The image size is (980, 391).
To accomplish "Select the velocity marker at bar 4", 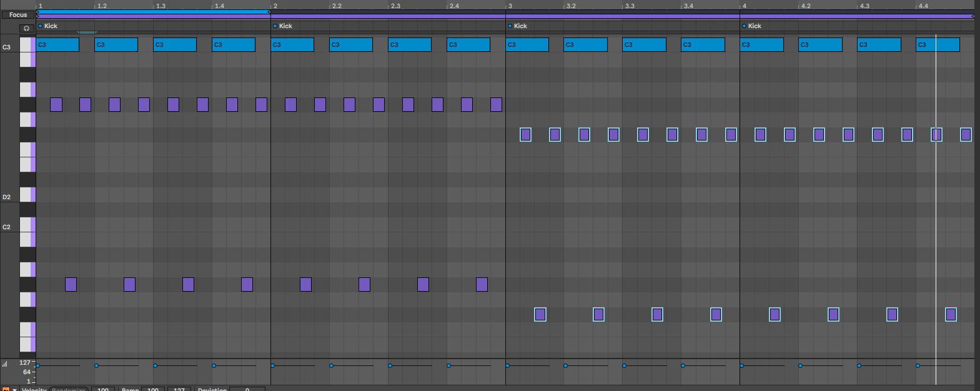I will (x=741, y=365).
